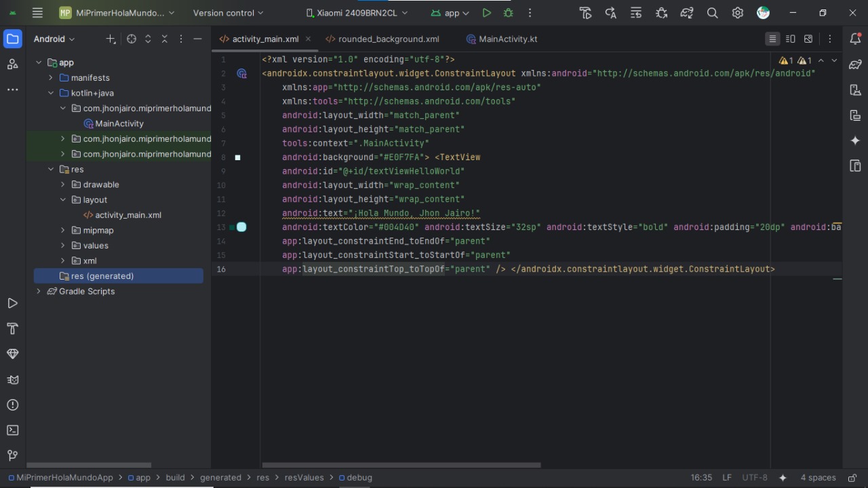The width and height of the screenshot is (868, 488).
Task: Open the Problems tool window
Action: [x=12, y=405]
